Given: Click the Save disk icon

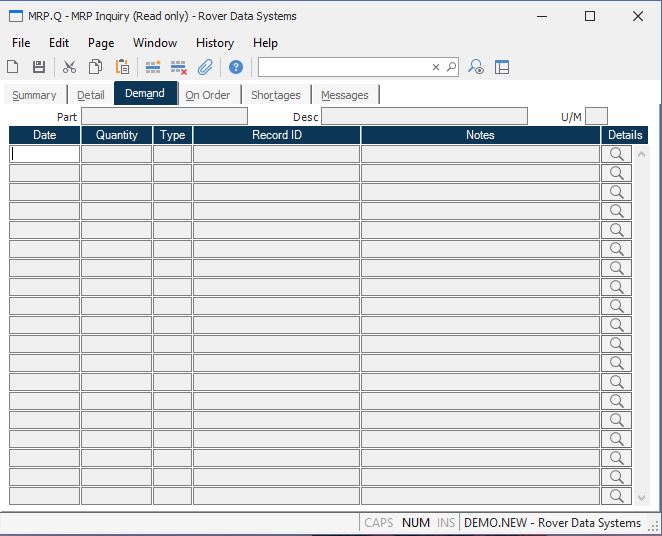Looking at the screenshot, I should [39, 67].
